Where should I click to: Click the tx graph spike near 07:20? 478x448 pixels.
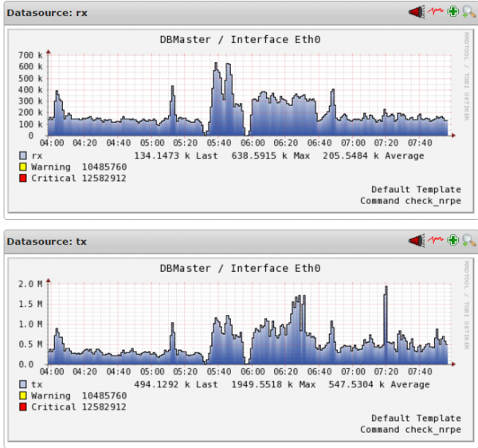click(385, 289)
